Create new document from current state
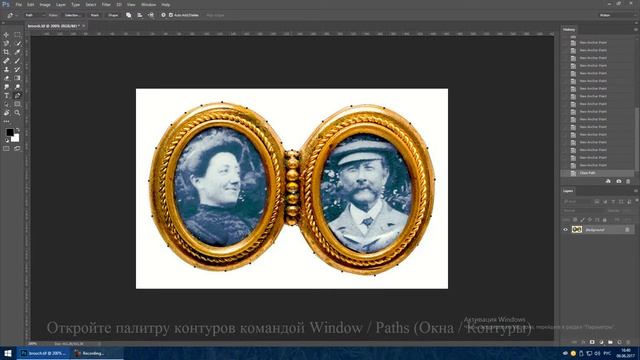Viewport: 640px width, 360px height. [608, 181]
